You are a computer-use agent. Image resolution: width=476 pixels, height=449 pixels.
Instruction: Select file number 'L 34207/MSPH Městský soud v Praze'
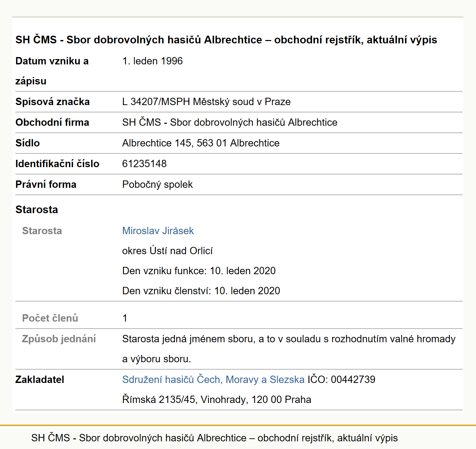coord(206,102)
